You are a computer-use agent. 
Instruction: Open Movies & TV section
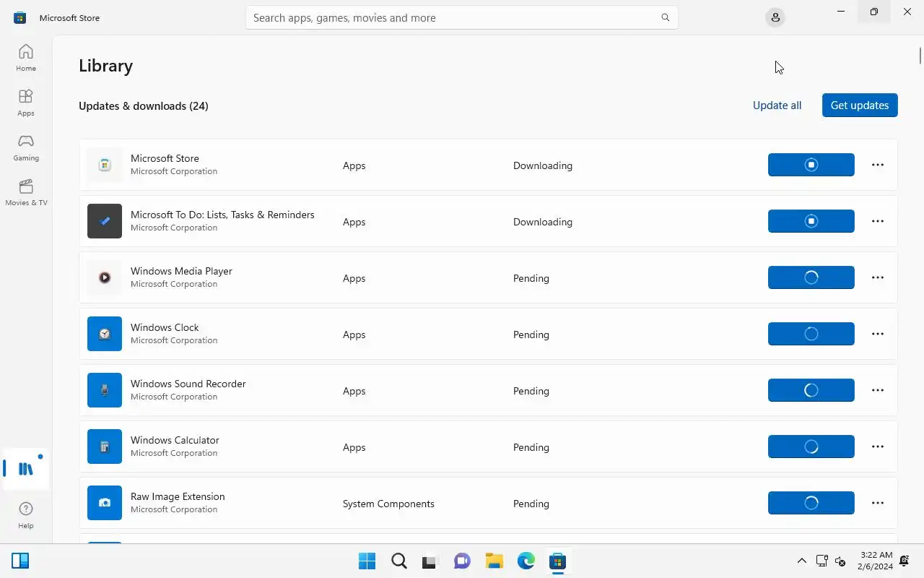point(26,192)
